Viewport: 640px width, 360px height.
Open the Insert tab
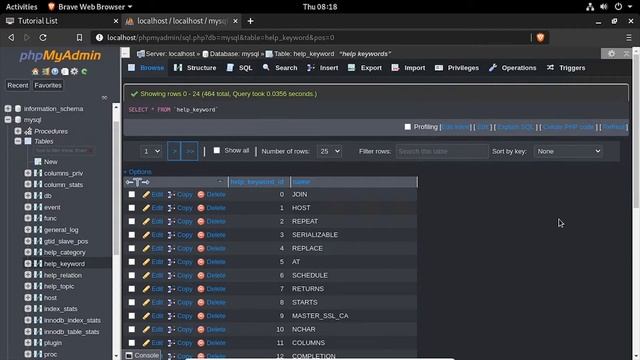pyautogui.click(x=322, y=68)
